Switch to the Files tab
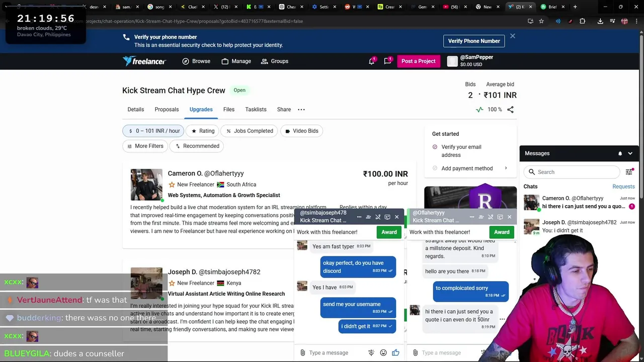The width and height of the screenshot is (644, 362). [229, 109]
